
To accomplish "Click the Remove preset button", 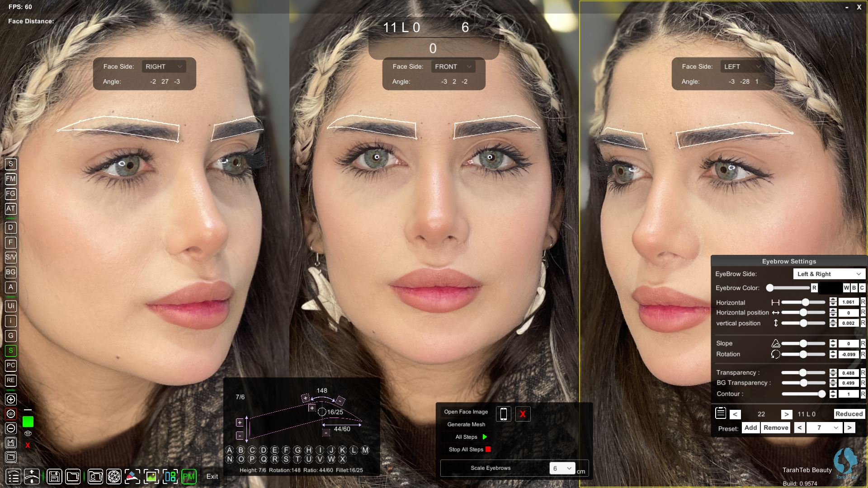I will pyautogui.click(x=776, y=427).
